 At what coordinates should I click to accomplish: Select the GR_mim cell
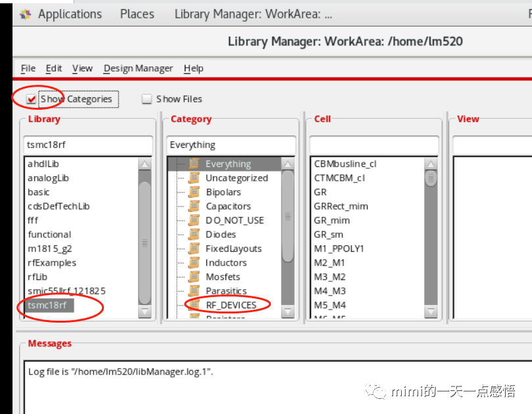click(332, 221)
